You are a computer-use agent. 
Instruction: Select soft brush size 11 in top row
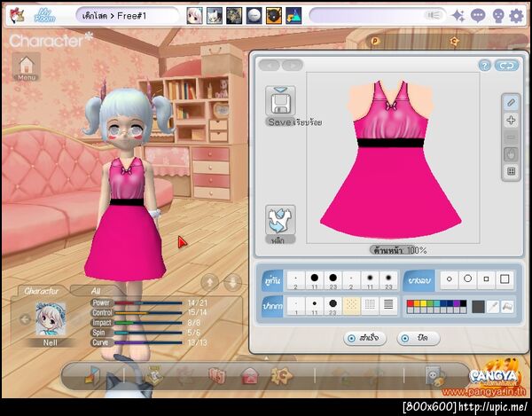pyautogui.click(x=370, y=280)
